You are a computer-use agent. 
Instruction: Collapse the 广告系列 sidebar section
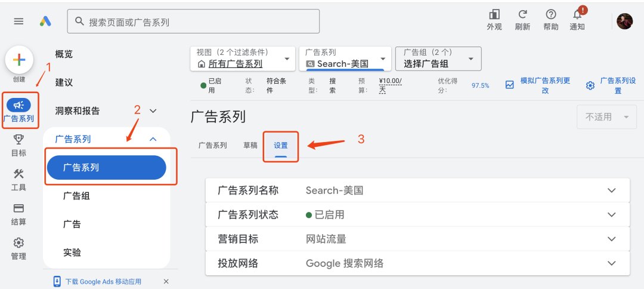pyautogui.click(x=153, y=139)
